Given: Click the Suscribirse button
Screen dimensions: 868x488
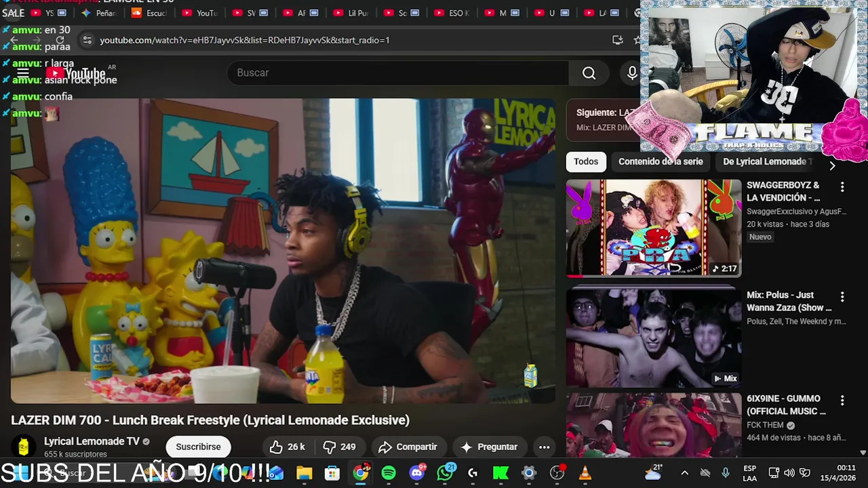Looking at the screenshot, I should [198, 447].
